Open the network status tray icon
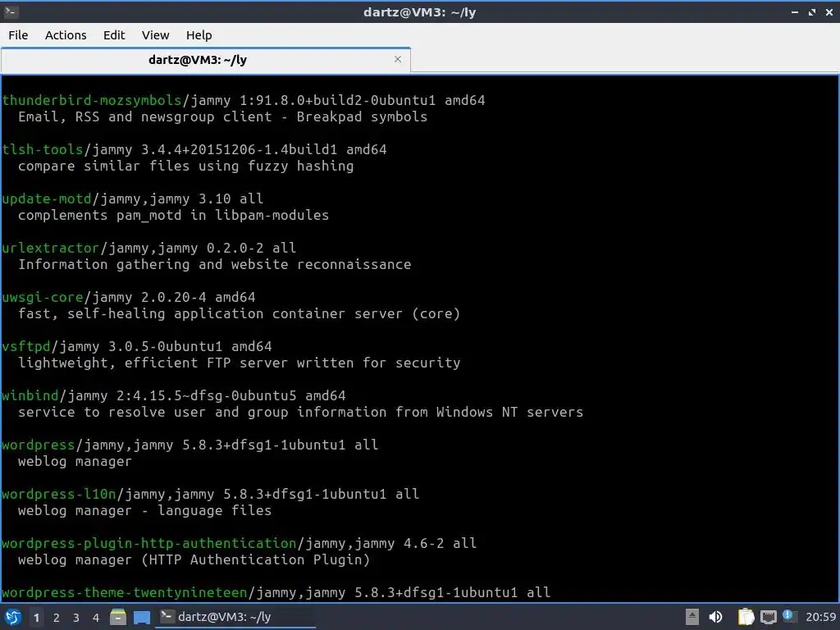Viewport: 840px width, 630px height. (768, 617)
